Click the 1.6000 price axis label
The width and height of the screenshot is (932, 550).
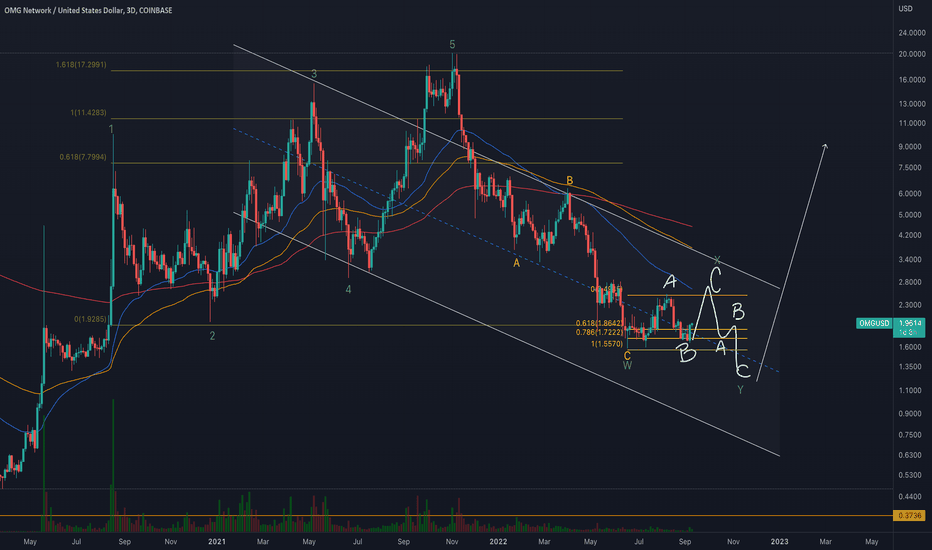tap(912, 347)
